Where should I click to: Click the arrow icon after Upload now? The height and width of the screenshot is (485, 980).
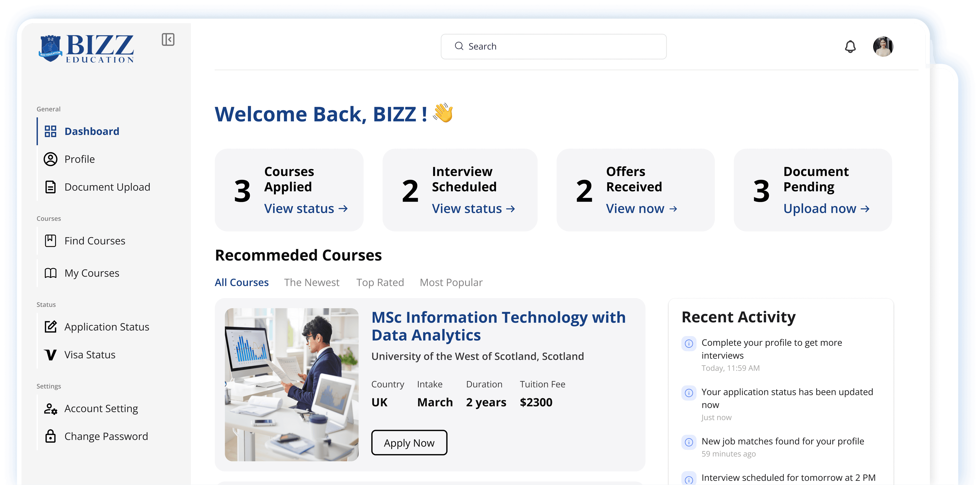pyautogui.click(x=865, y=209)
